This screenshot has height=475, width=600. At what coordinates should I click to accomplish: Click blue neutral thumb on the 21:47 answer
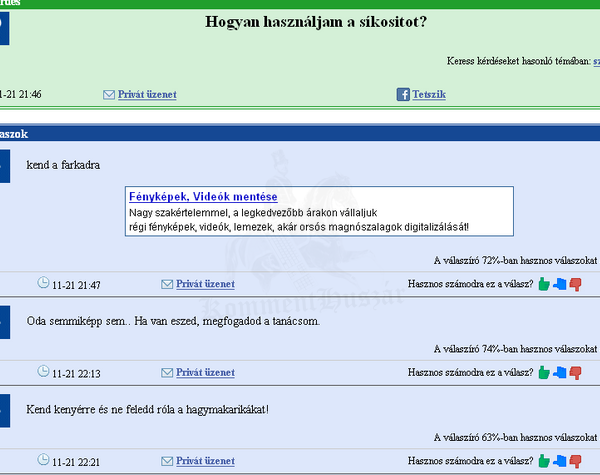tap(559, 284)
